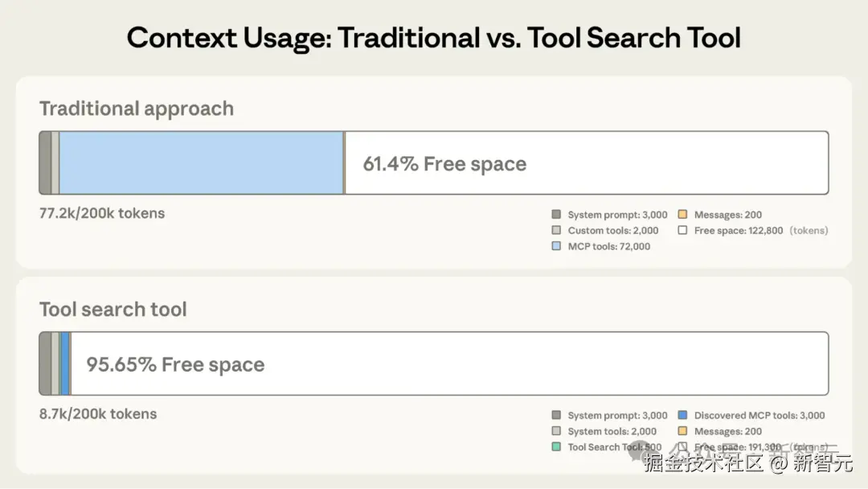
Task: Click the "Traditional approach" heading
Action: [137, 109]
